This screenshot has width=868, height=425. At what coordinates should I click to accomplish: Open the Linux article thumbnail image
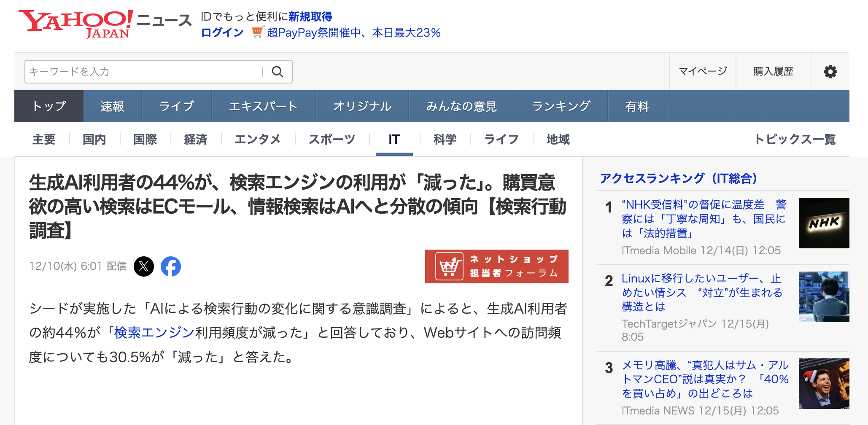coord(824,297)
